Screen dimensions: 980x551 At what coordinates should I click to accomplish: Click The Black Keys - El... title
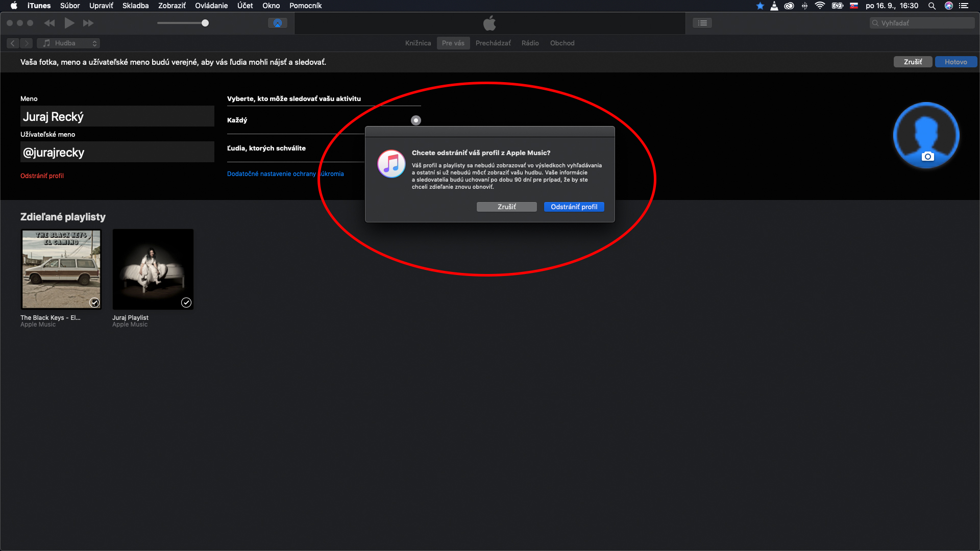pyautogui.click(x=51, y=317)
